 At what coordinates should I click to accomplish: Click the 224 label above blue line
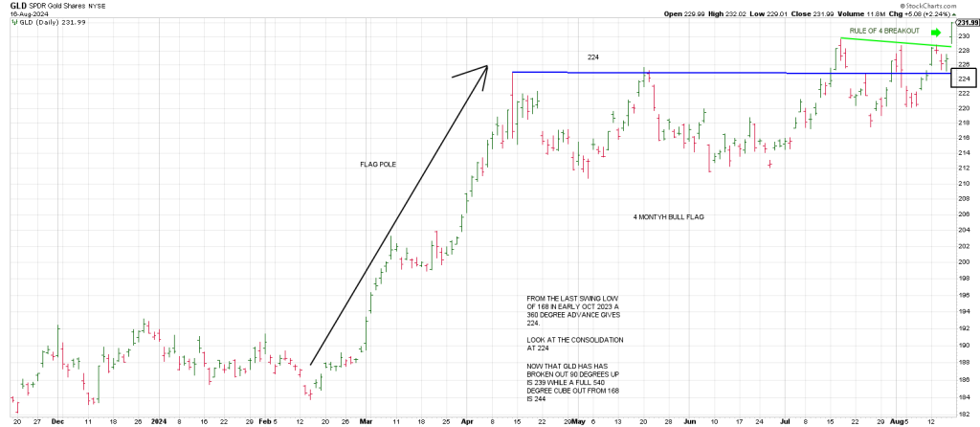[593, 57]
